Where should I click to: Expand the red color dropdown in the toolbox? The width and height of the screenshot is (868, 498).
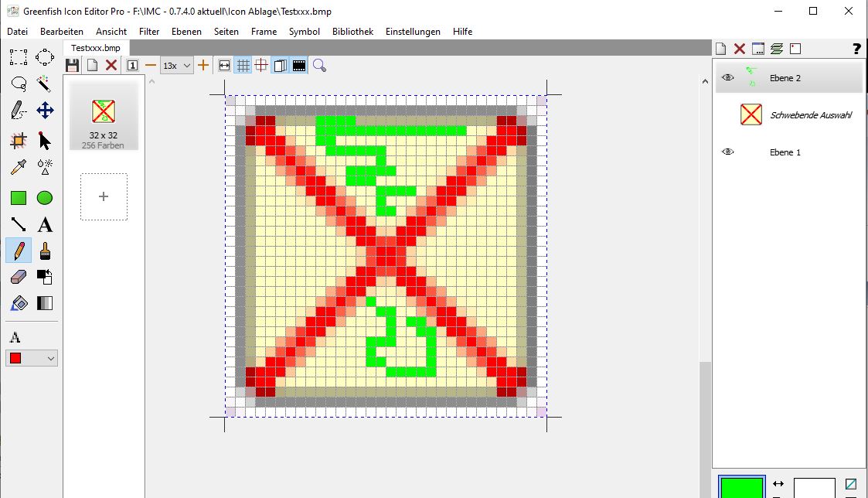click(x=32, y=358)
